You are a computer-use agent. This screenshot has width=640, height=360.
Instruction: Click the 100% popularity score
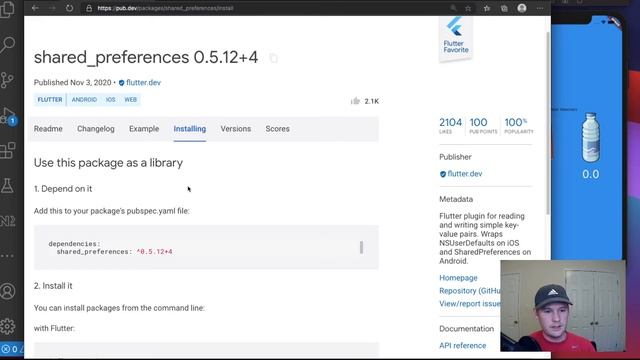[519, 125]
